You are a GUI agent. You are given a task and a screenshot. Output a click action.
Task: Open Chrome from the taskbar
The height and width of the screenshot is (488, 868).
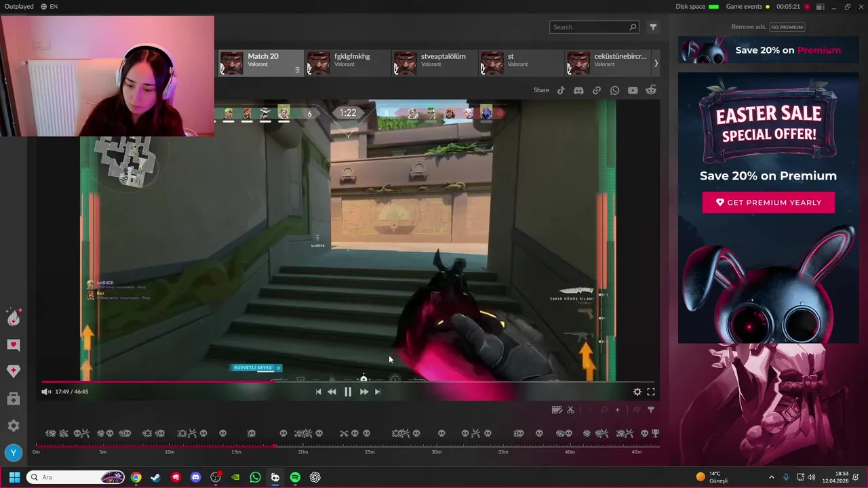coord(136,477)
